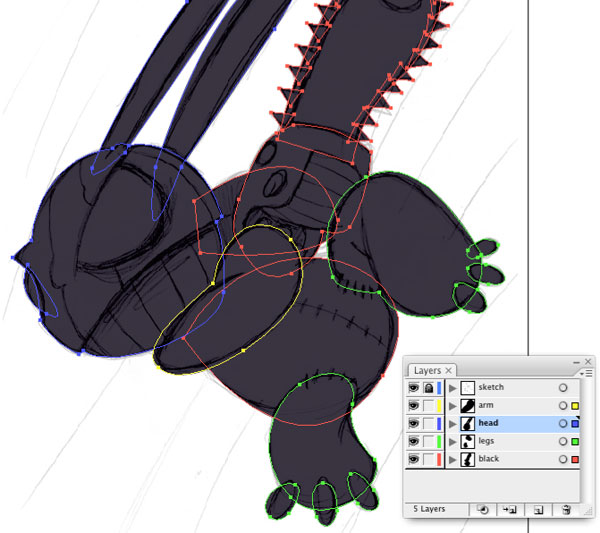This screenshot has width=600, height=533.
Task: Expand the head layer triangle
Action: pyautogui.click(x=453, y=424)
